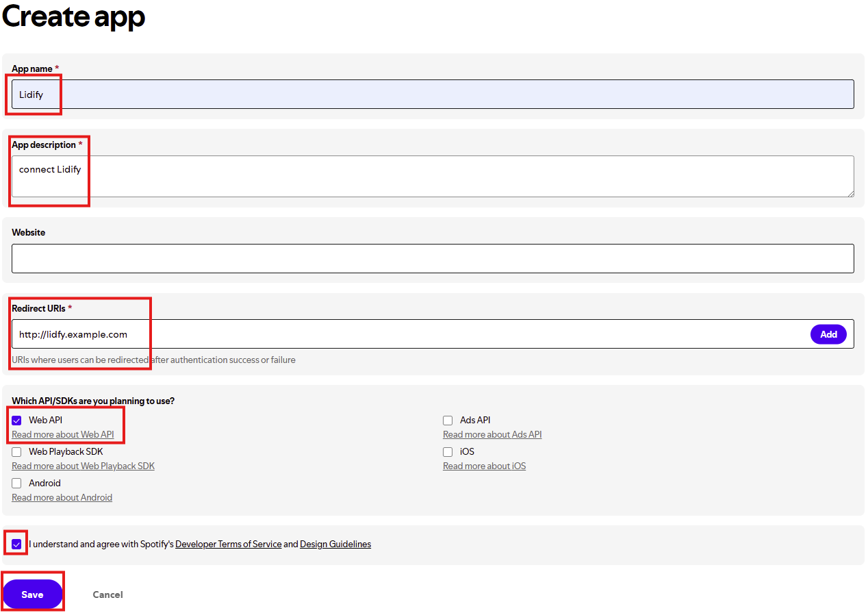
Task: Click the Create app heading
Action: (74, 16)
